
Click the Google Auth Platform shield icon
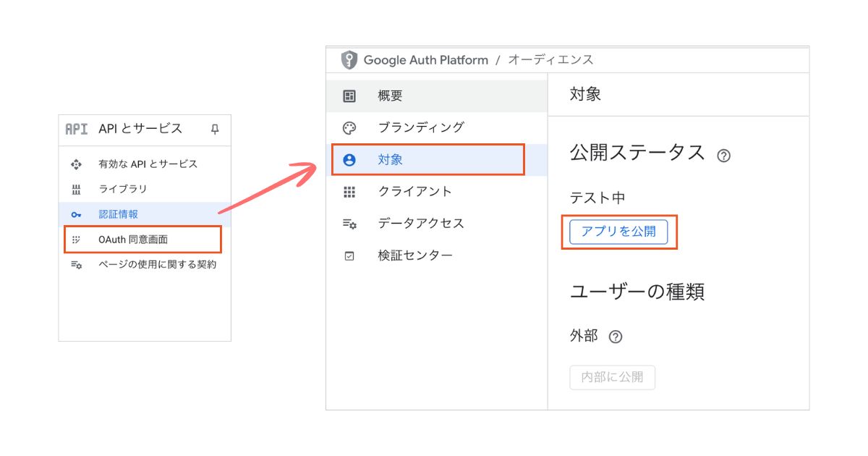(349, 60)
